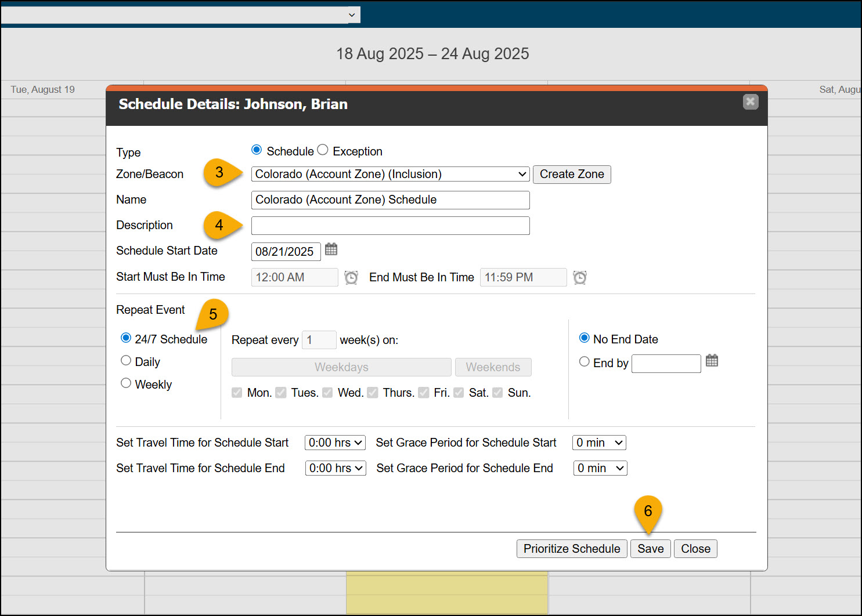Click the Prioritize Schedule button

pyautogui.click(x=571, y=549)
